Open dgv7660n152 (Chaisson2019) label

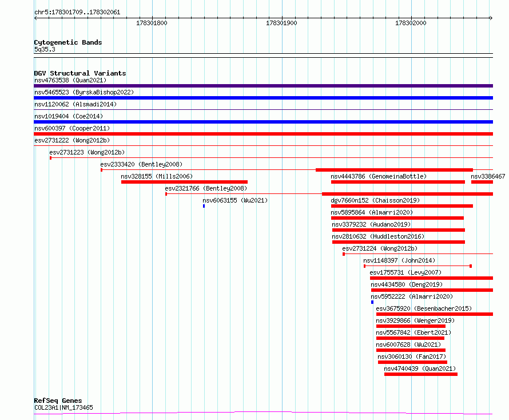(375, 200)
